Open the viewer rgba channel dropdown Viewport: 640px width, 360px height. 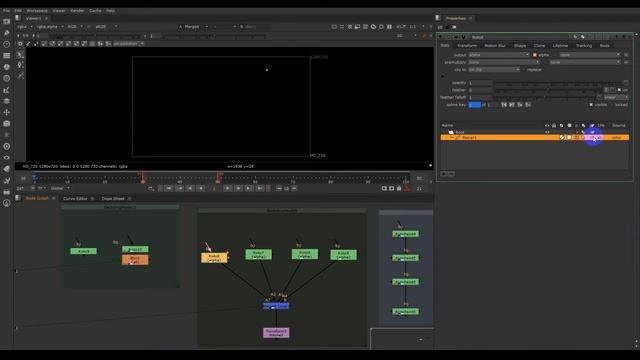[x=24, y=27]
